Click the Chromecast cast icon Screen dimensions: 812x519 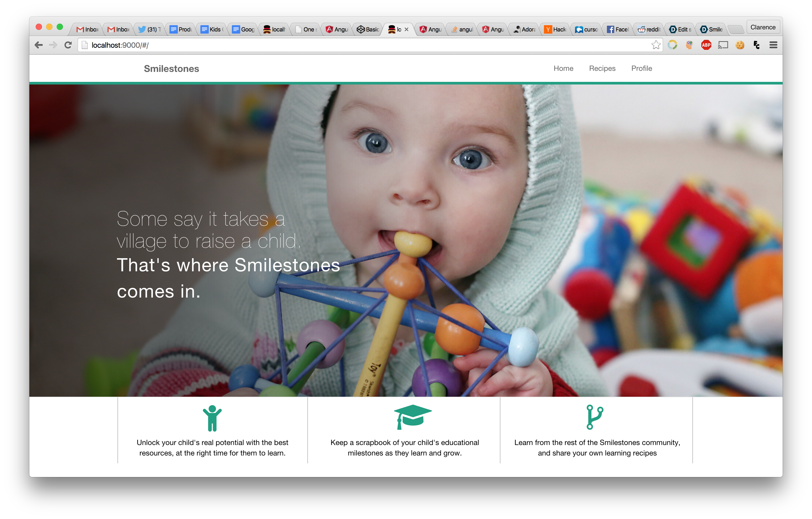click(723, 45)
